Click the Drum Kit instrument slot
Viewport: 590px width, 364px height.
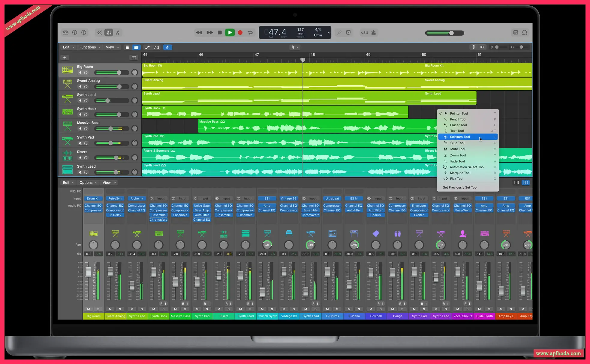click(x=93, y=198)
